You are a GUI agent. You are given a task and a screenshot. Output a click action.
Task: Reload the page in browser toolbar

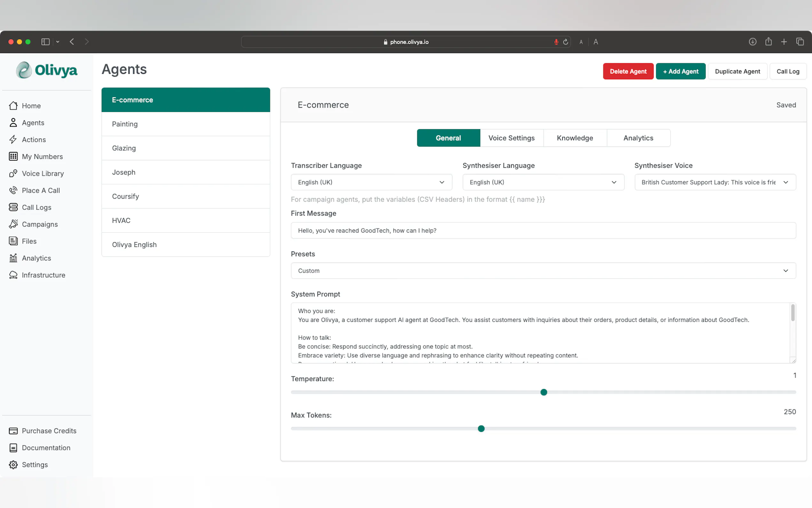tap(566, 42)
